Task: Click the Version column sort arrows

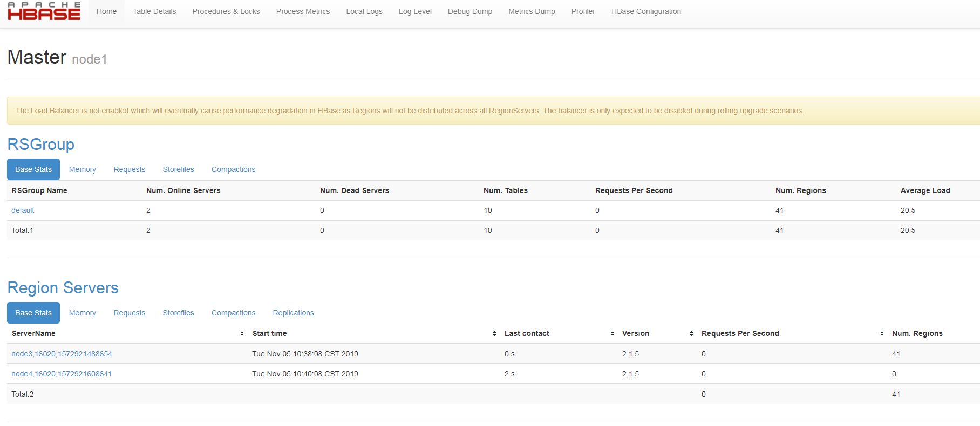Action: (691, 334)
